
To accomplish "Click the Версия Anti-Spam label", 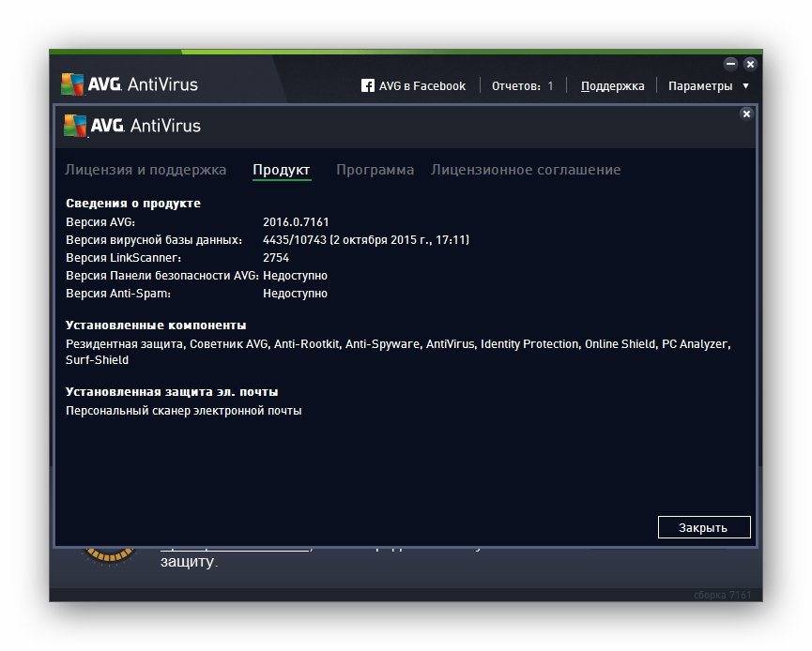I will click(x=118, y=294).
